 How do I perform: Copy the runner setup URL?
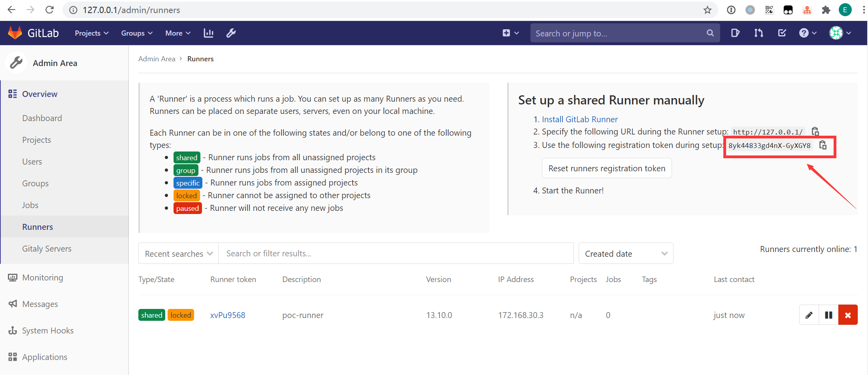pos(815,131)
